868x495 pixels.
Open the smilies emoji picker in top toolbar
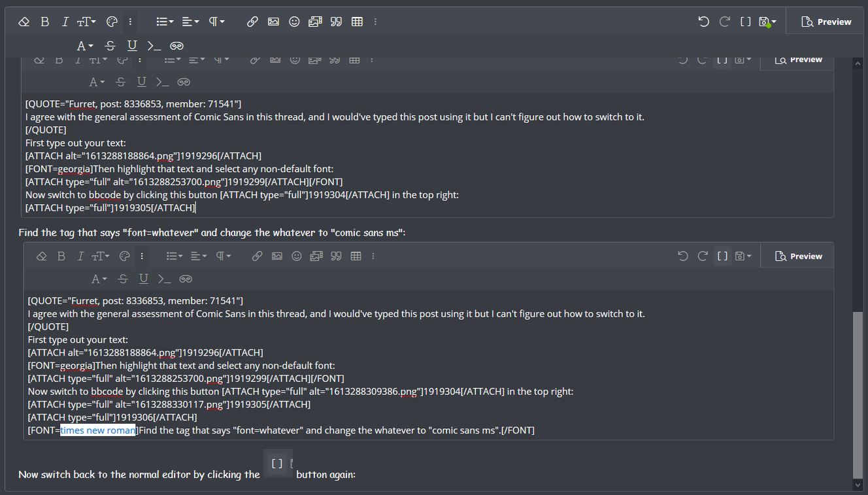tap(294, 22)
